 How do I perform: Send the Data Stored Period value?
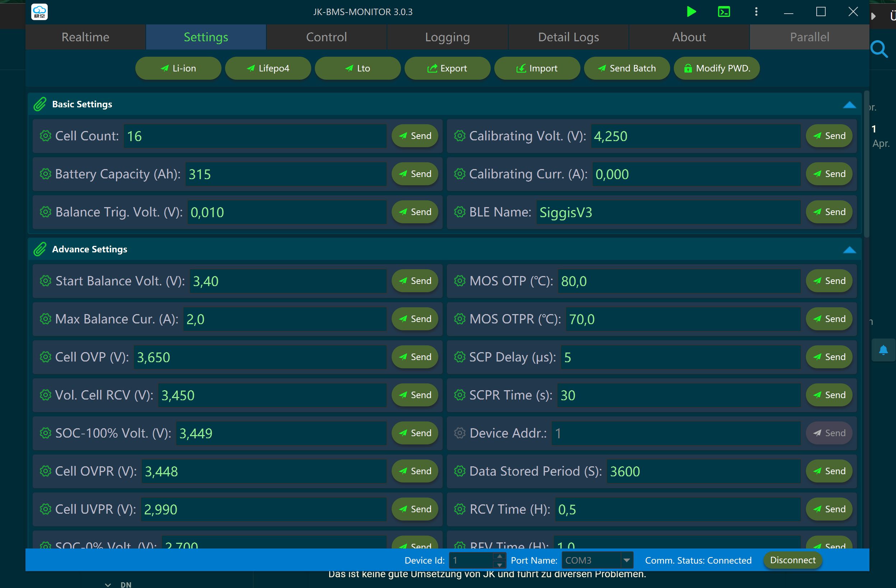(x=829, y=471)
